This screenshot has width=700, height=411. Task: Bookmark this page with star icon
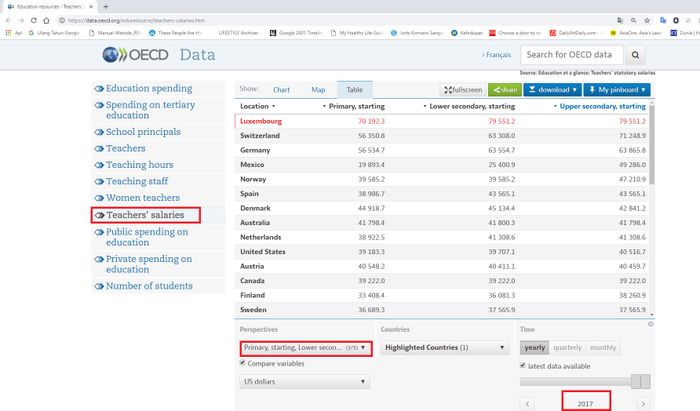[647, 21]
